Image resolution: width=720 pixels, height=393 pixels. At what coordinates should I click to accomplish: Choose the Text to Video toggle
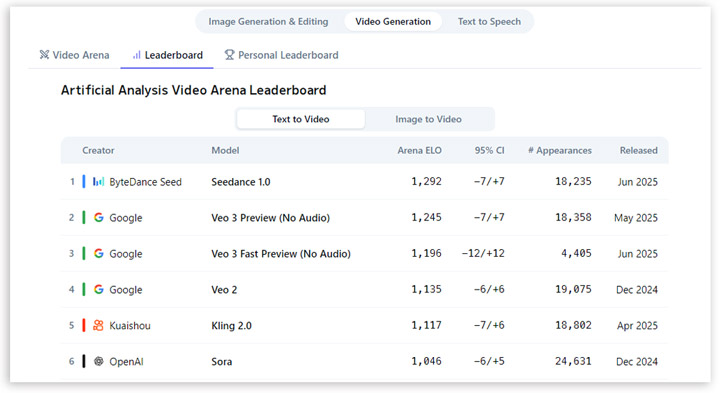pyautogui.click(x=301, y=119)
